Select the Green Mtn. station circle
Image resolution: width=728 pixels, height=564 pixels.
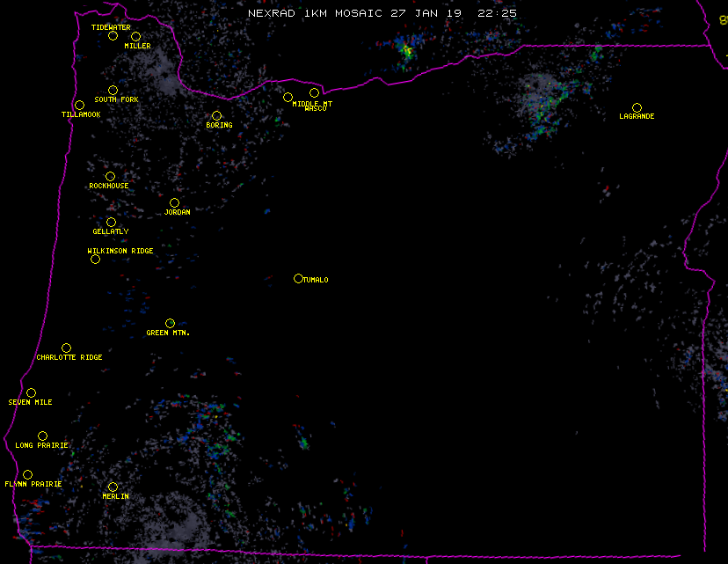coord(170,323)
